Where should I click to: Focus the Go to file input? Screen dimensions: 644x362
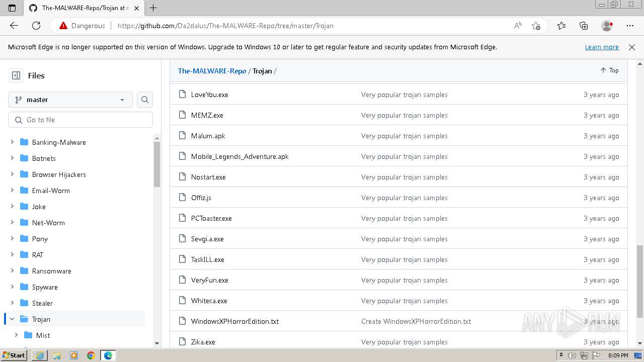pyautogui.click(x=80, y=120)
